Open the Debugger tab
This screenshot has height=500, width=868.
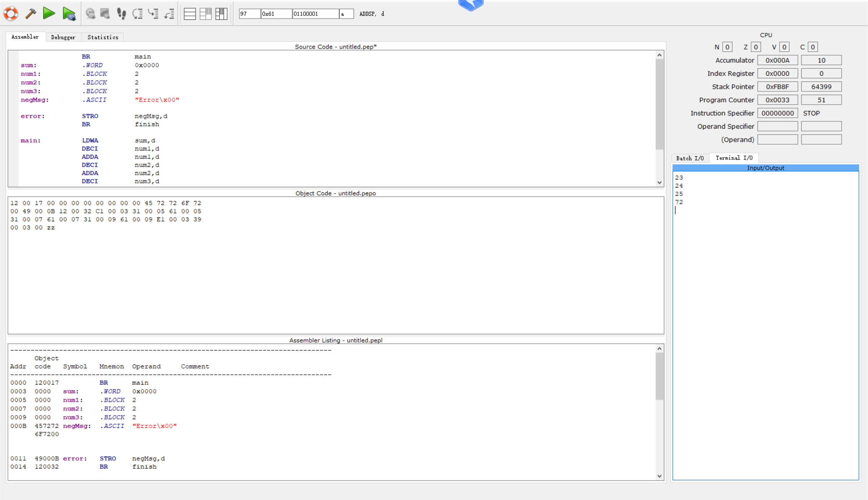(63, 37)
